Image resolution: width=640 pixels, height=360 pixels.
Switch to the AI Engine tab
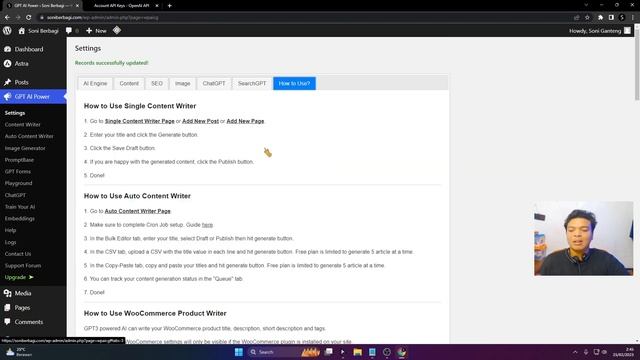[95, 83]
